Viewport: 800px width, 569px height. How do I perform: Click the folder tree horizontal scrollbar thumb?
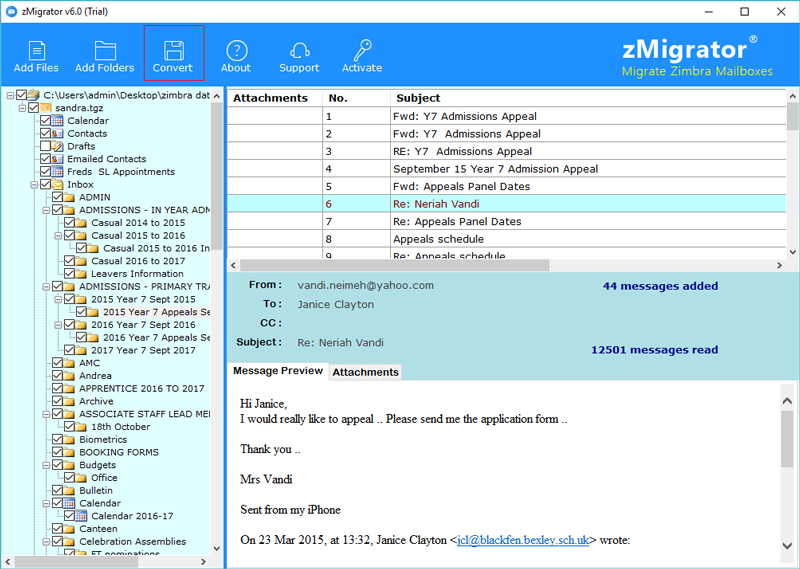[x=77, y=562]
